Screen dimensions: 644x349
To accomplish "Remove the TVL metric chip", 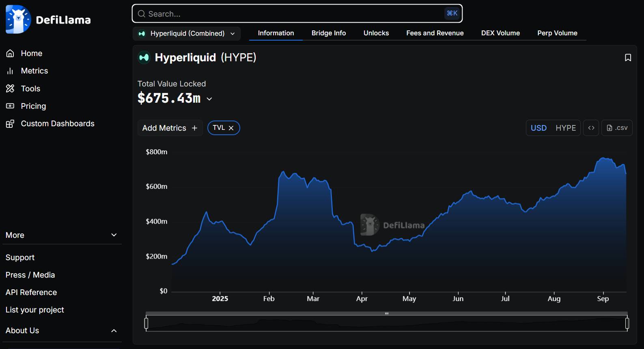I will point(231,128).
